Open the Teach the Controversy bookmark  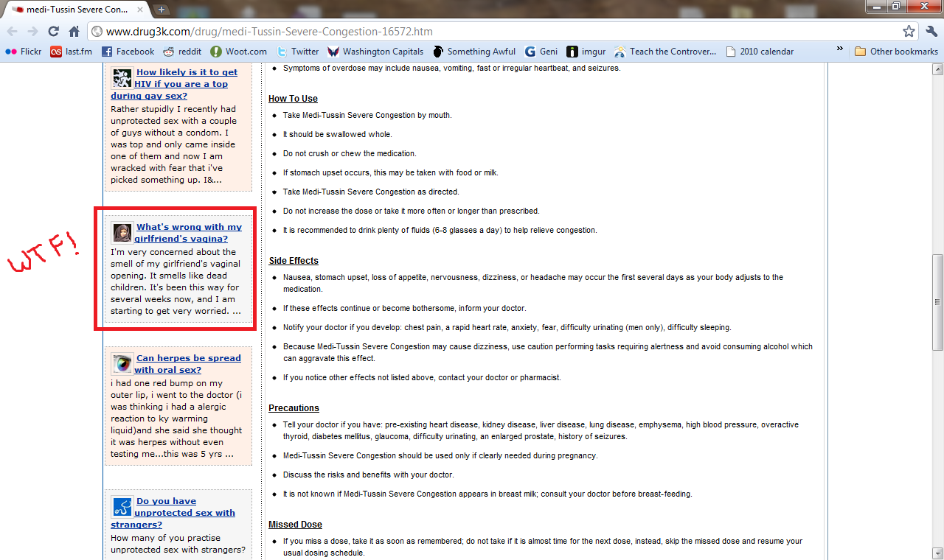tap(667, 52)
